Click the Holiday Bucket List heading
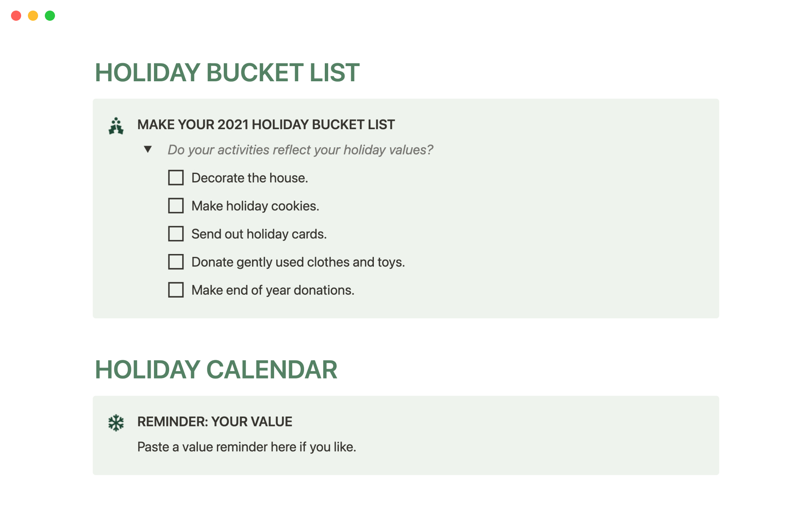812x508 pixels. click(x=227, y=72)
